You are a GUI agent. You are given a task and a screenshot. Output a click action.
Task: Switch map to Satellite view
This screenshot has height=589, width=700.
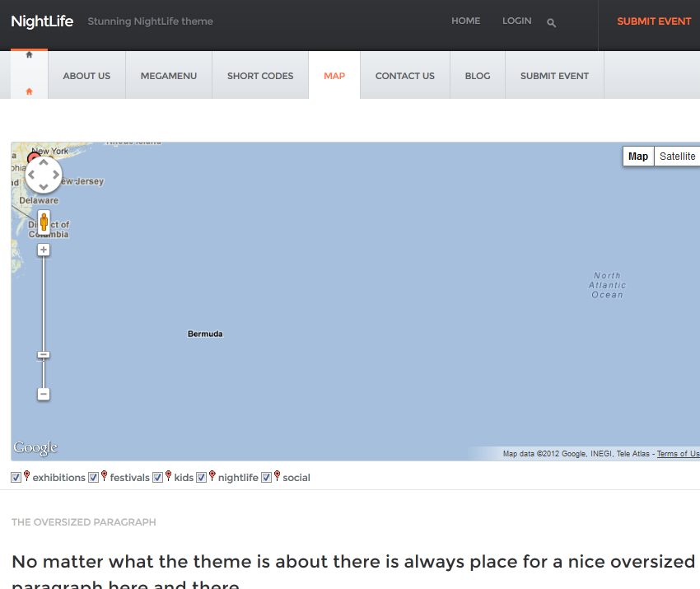(677, 157)
